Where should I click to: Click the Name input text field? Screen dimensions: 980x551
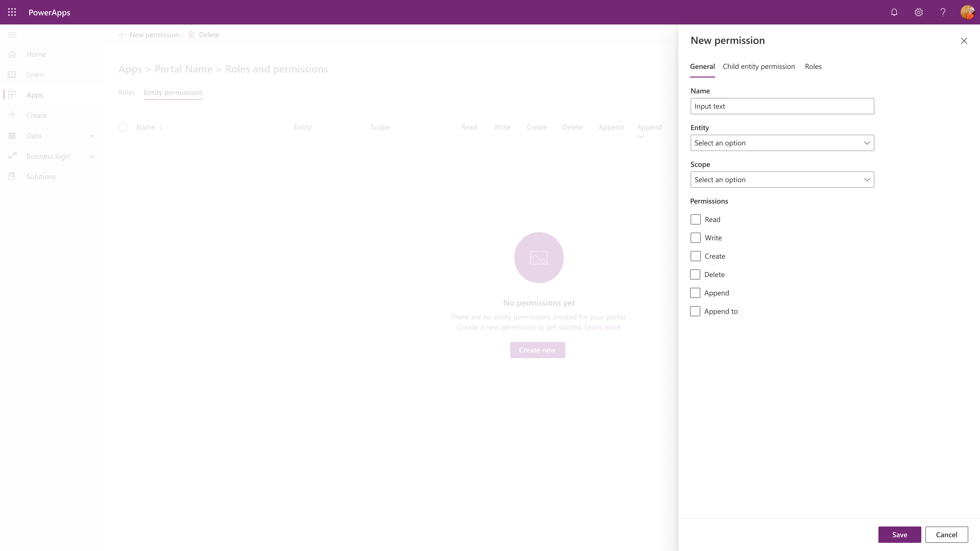(x=782, y=106)
